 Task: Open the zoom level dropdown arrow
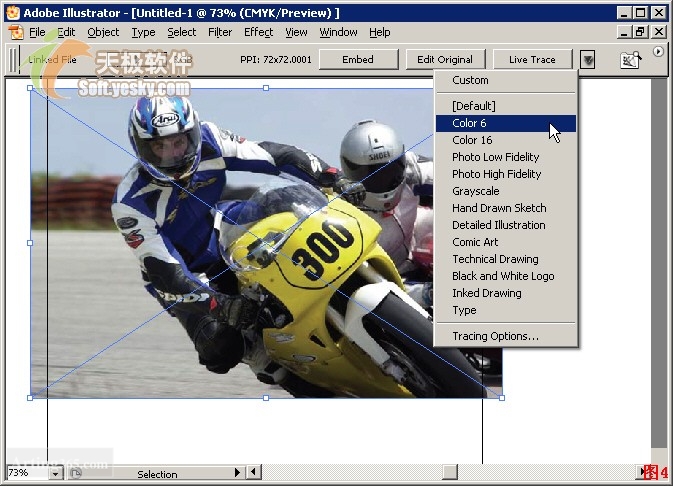[x=55, y=473]
